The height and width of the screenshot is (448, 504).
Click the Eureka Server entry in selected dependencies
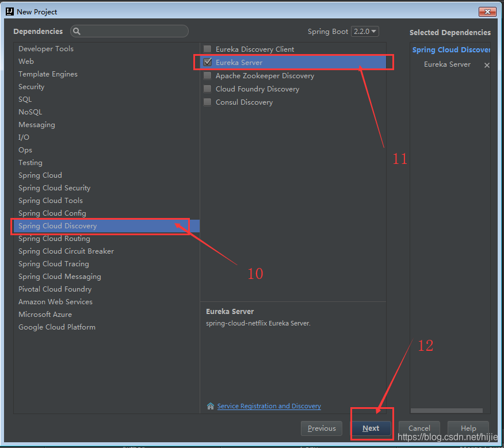(447, 64)
